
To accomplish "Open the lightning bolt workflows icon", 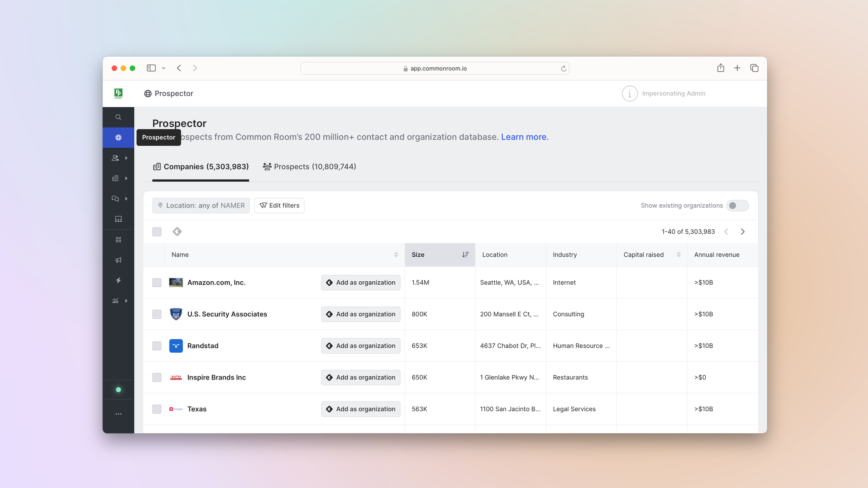I will pos(118,280).
